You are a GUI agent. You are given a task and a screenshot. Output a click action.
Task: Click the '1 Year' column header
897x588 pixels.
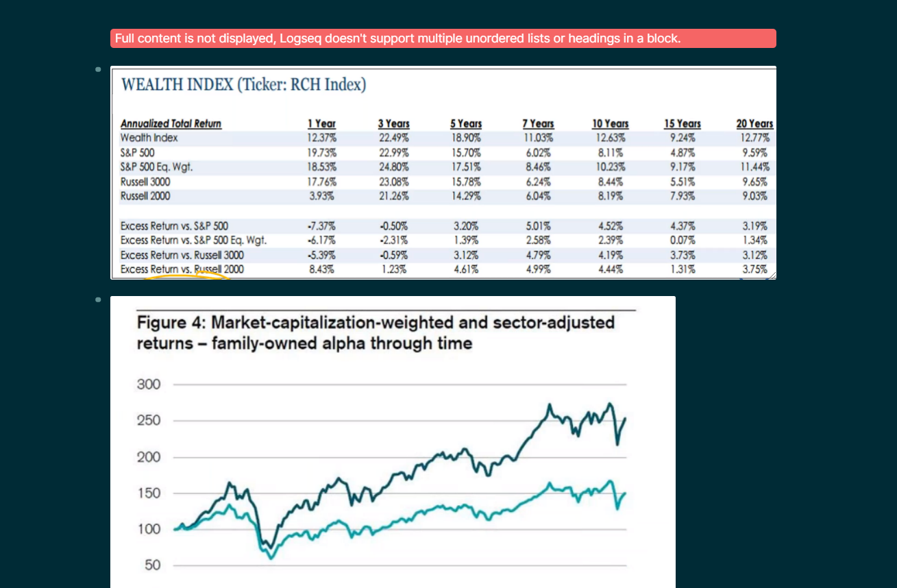click(321, 124)
